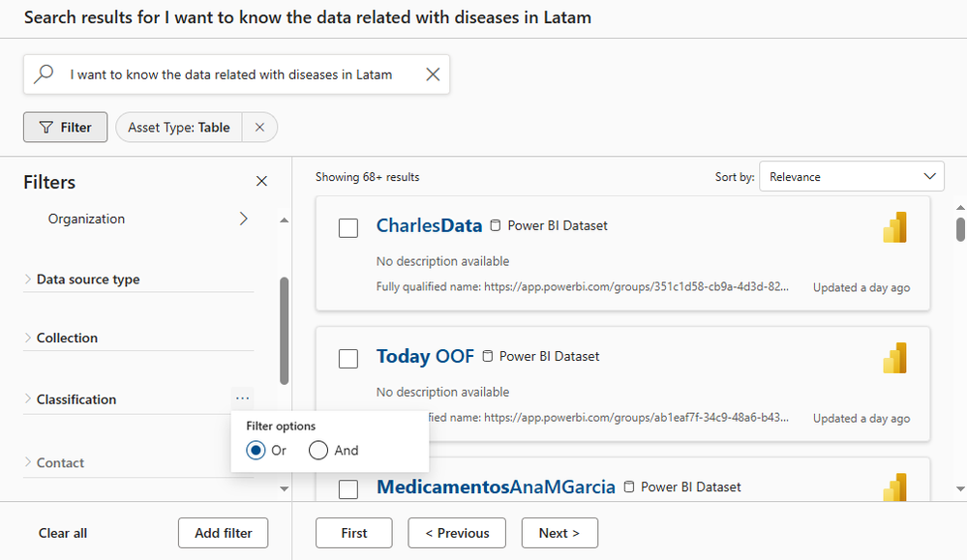Tick the Today OOF checkbox
Screen dimensions: 967x560
point(348,358)
